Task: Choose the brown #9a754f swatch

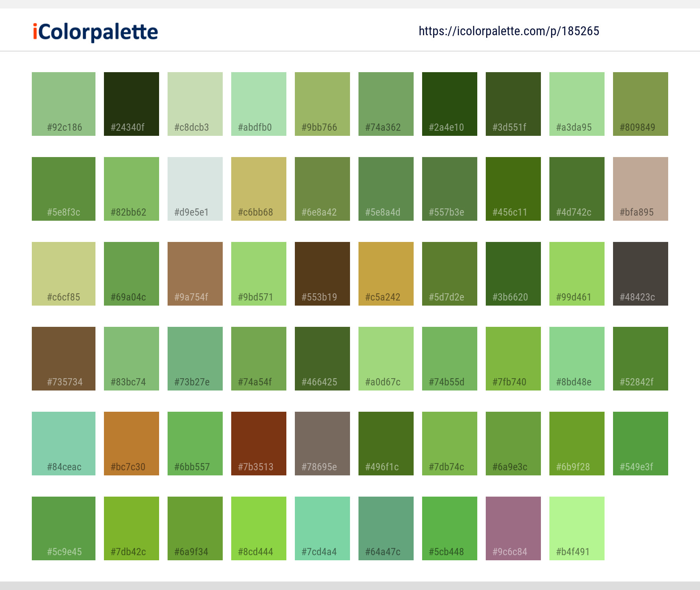Action: [x=195, y=274]
